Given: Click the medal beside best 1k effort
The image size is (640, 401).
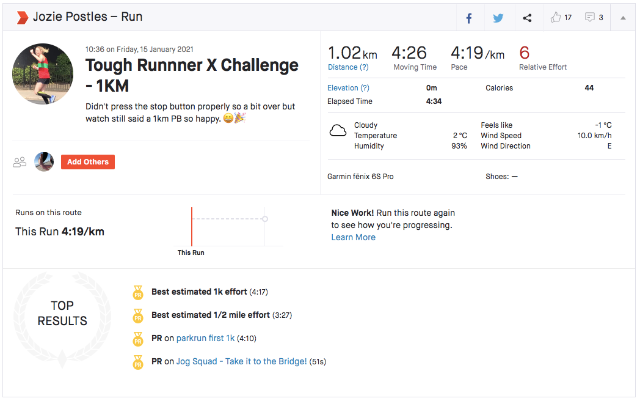Looking at the screenshot, I should point(139,293).
